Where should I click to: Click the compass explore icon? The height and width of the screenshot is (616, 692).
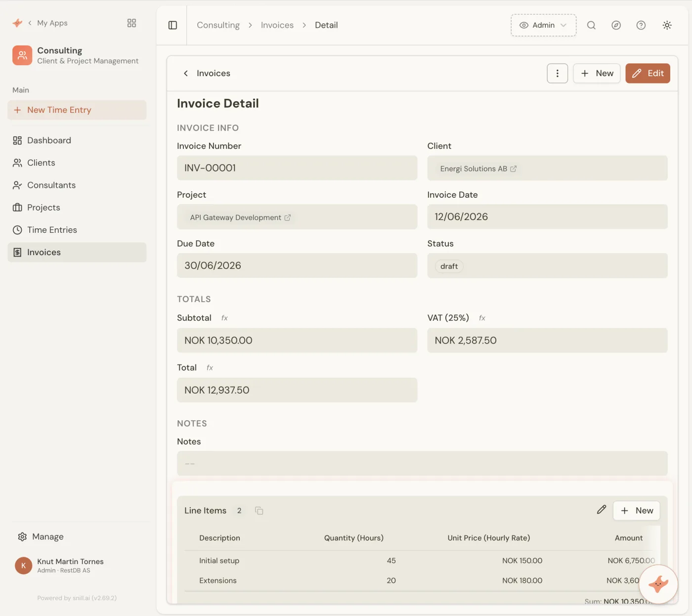click(616, 25)
